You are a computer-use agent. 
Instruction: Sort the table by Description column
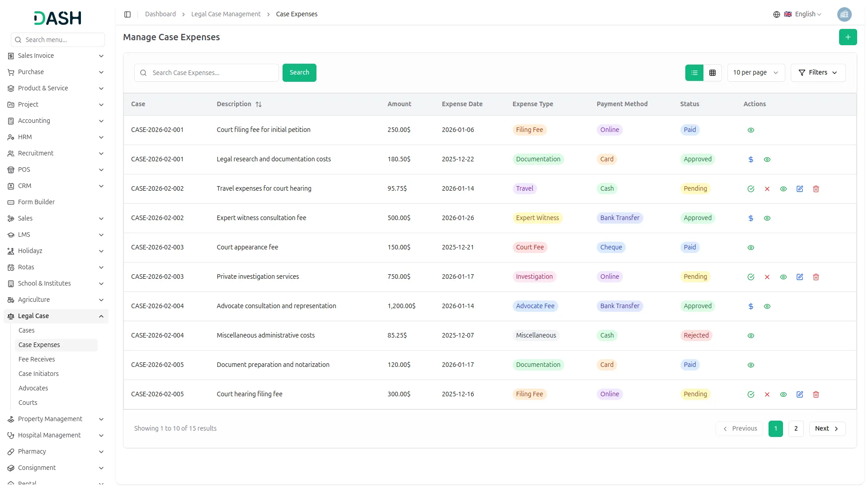pyautogui.click(x=259, y=104)
